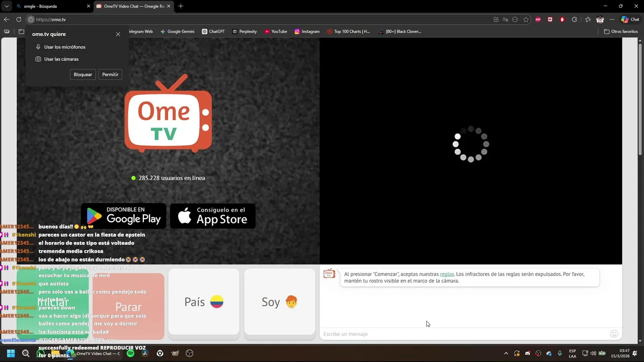Viewport: 644px width, 362px height.
Task: Open the emoji picker in chat
Action: [614, 334]
